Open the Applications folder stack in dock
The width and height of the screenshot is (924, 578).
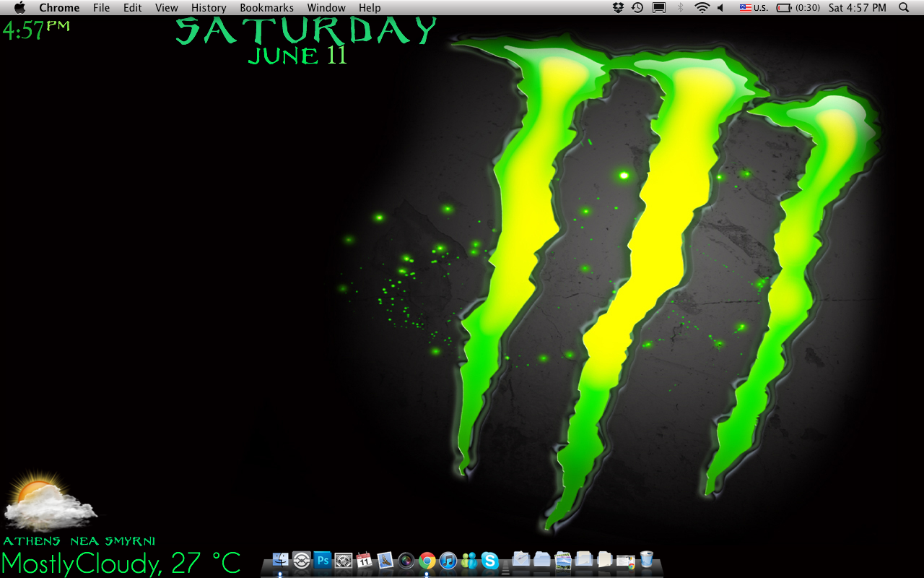pos(520,559)
